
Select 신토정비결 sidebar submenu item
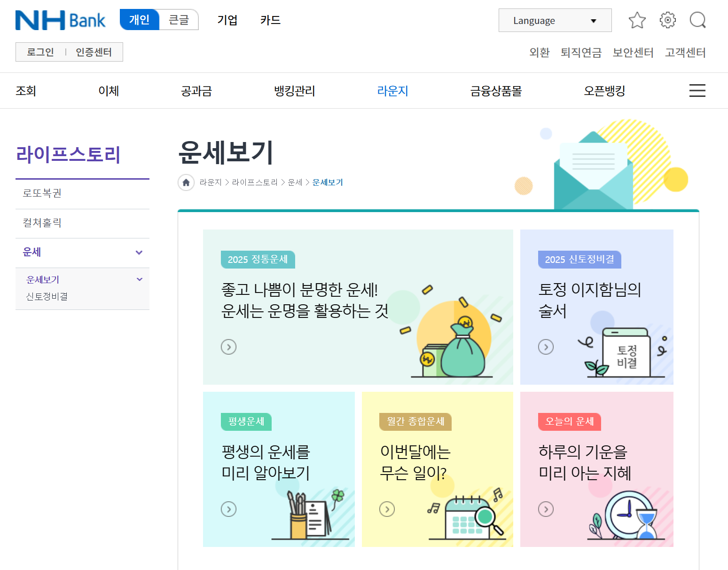[x=47, y=296]
